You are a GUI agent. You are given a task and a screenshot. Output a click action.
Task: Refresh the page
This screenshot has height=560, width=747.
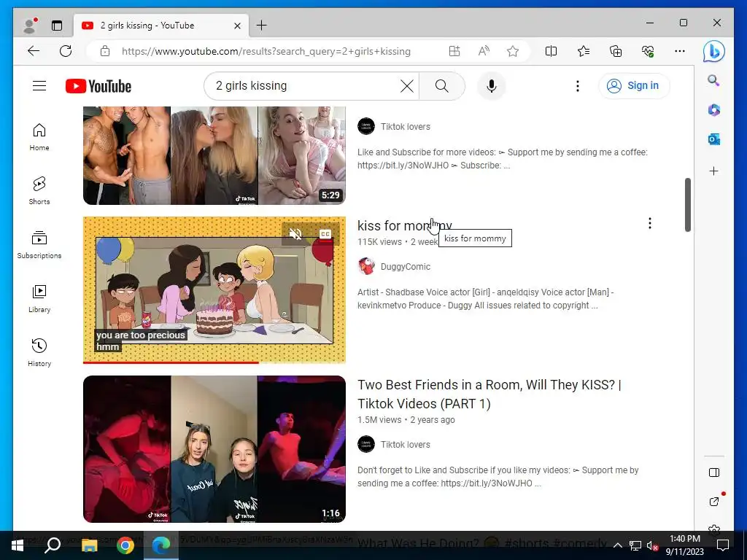coord(66,51)
